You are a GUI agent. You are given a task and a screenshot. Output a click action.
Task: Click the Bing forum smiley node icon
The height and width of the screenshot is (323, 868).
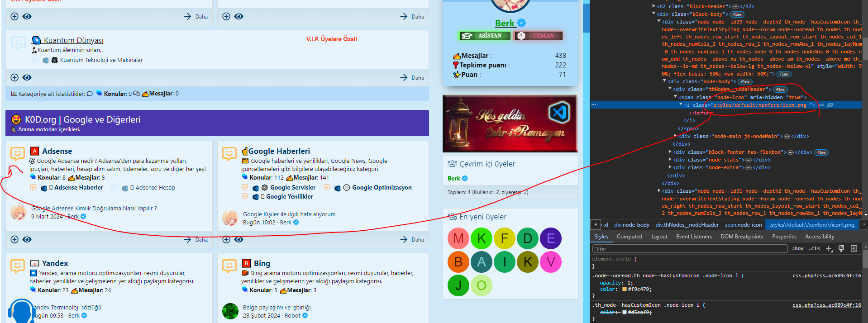coord(229,266)
